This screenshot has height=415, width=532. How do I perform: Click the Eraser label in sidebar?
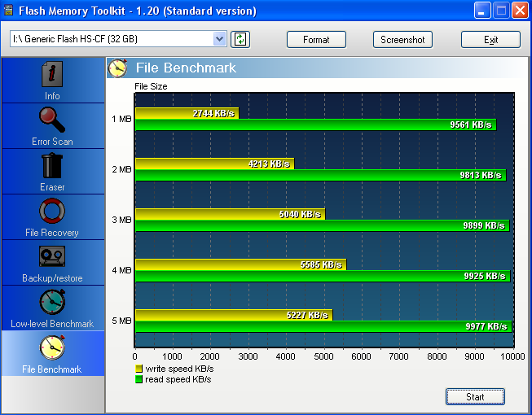click(52, 187)
